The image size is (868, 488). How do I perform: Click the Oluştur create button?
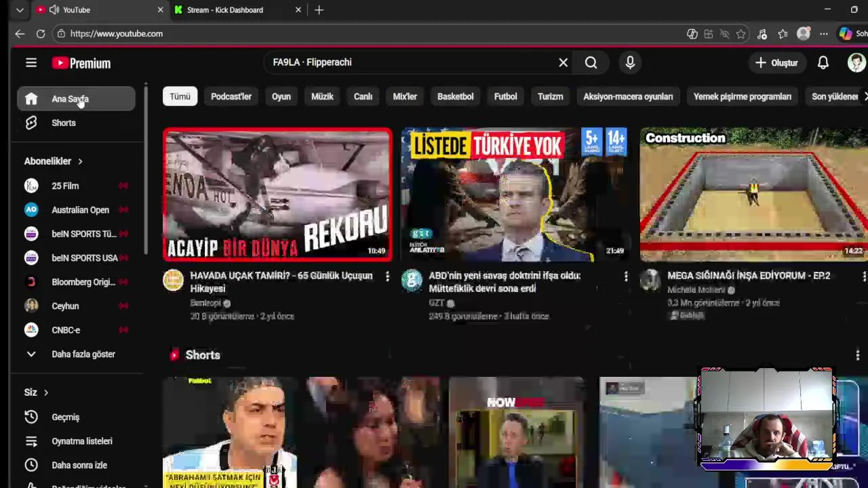(x=776, y=62)
